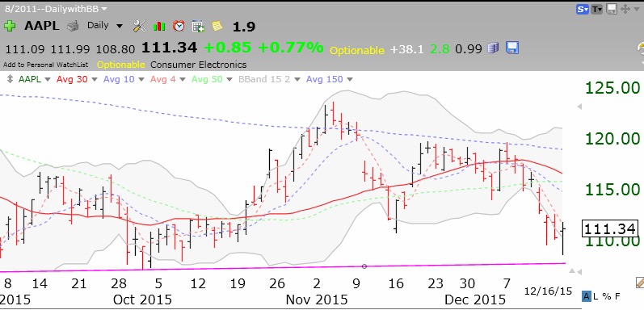Expand the Avg 10 indicator dropdown
This screenshot has width=644, height=310.
coord(141,80)
